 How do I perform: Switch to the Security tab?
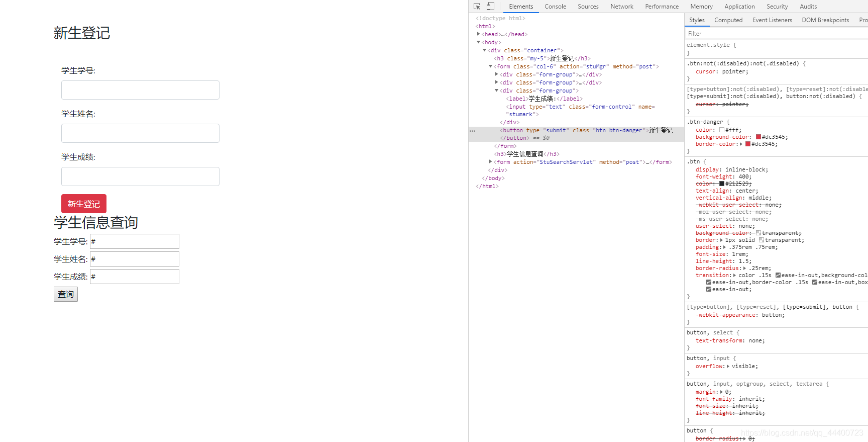coord(777,7)
